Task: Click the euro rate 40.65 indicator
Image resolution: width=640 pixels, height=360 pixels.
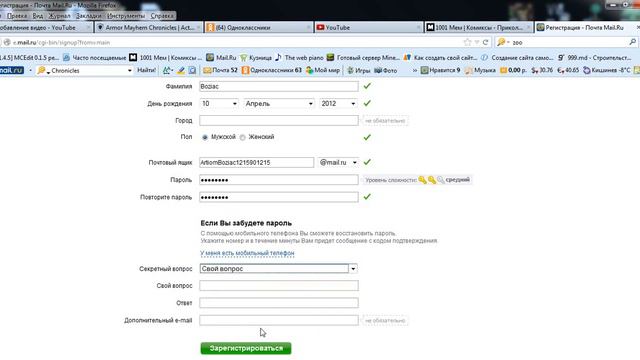Action: coord(568,70)
